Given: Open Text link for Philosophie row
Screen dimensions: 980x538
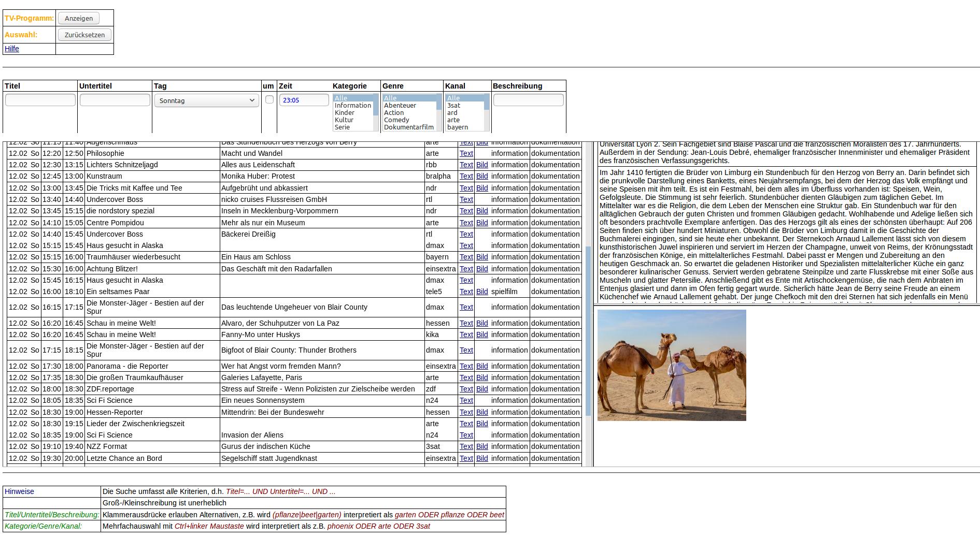Looking at the screenshot, I should click(x=466, y=153).
